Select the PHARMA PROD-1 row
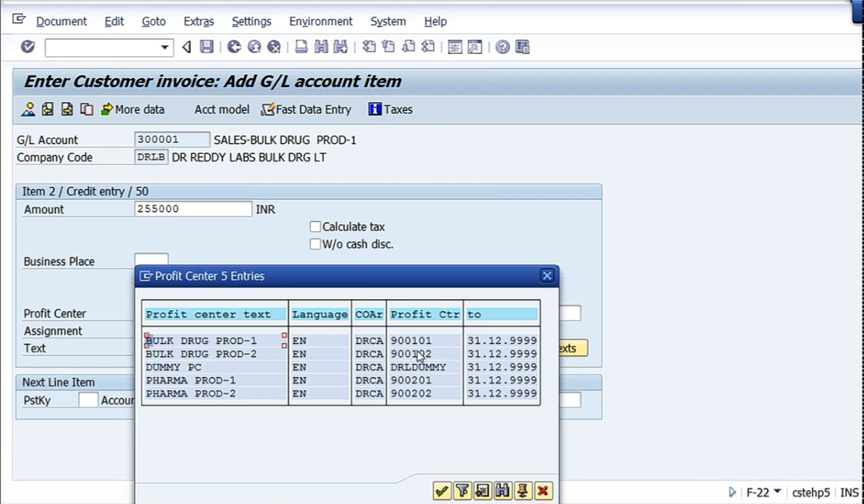Image resolution: width=864 pixels, height=504 pixels. (341, 380)
